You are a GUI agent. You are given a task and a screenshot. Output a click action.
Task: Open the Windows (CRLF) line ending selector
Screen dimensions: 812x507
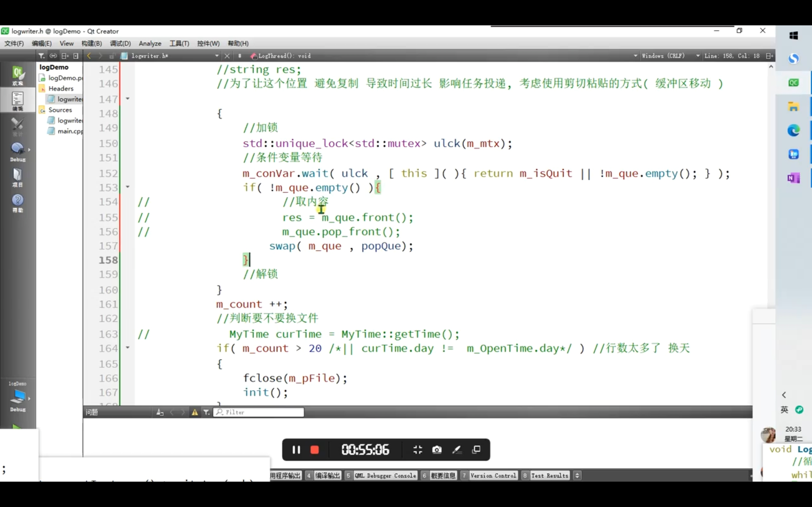coord(663,56)
